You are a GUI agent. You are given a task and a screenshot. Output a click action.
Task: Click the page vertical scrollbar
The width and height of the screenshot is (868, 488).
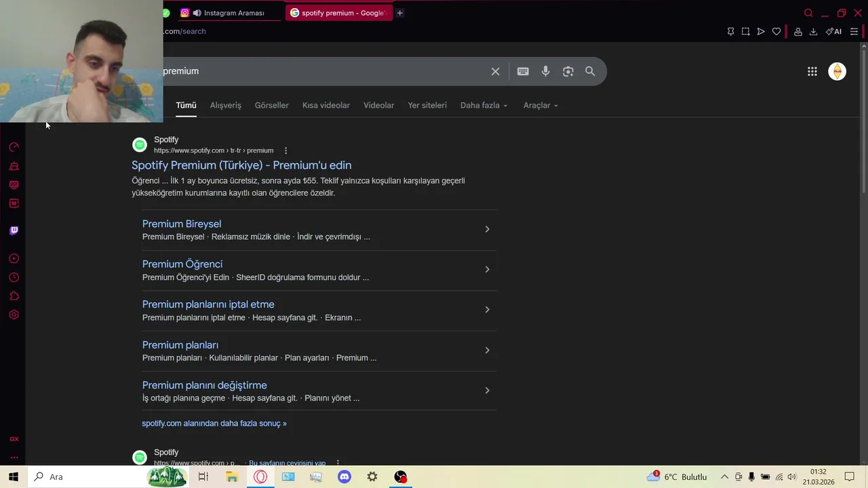click(864, 122)
